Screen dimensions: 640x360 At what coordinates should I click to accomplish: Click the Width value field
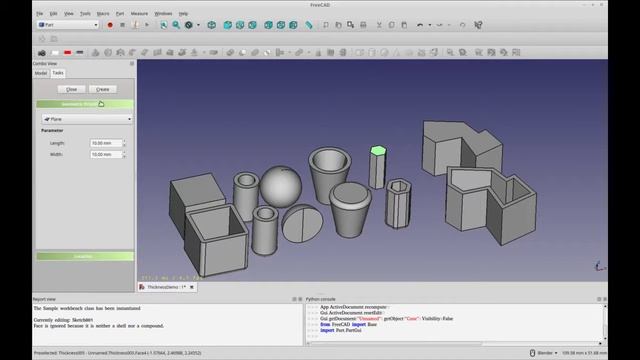coord(106,155)
